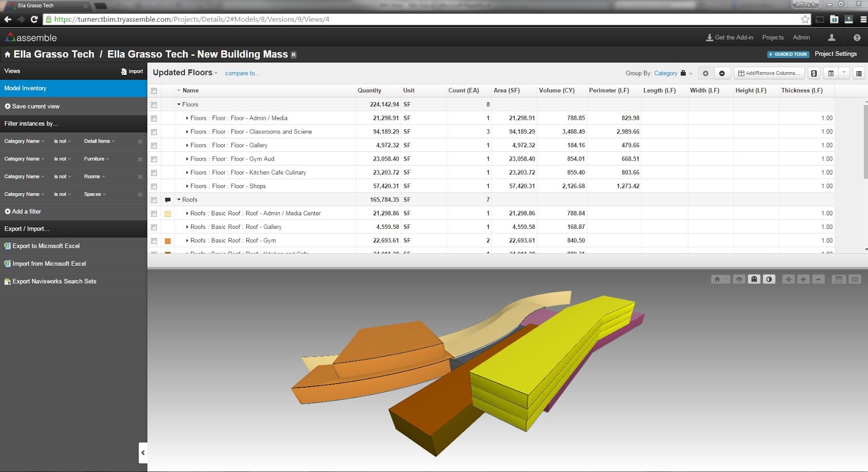Remove the Spaces filter
This screenshot has height=472, width=868.
tap(140, 194)
